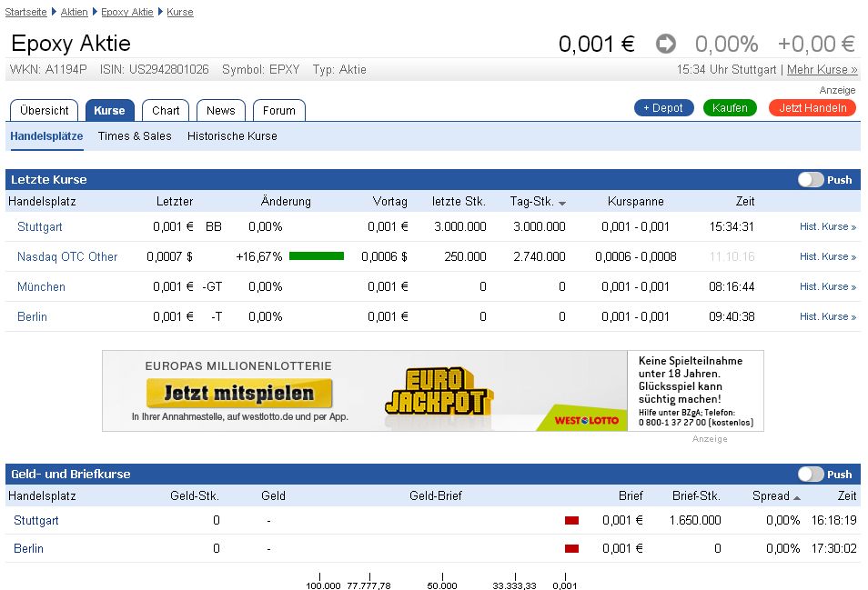This screenshot has height=590, width=868.
Task: Click the Vortag column header
Action: [x=389, y=201]
